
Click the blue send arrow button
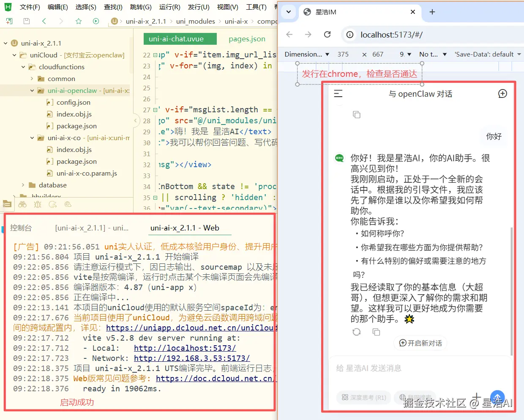click(498, 397)
